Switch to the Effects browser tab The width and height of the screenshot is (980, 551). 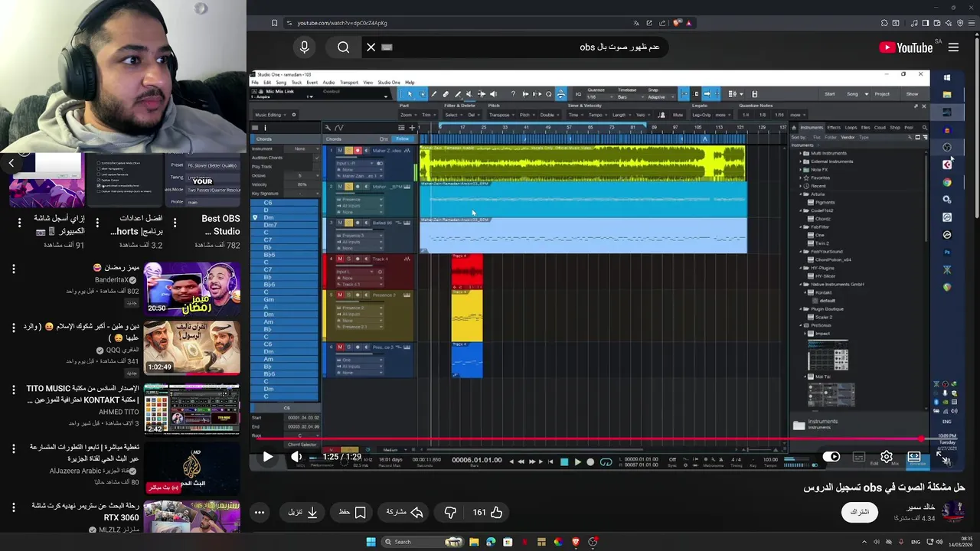[x=834, y=128]
